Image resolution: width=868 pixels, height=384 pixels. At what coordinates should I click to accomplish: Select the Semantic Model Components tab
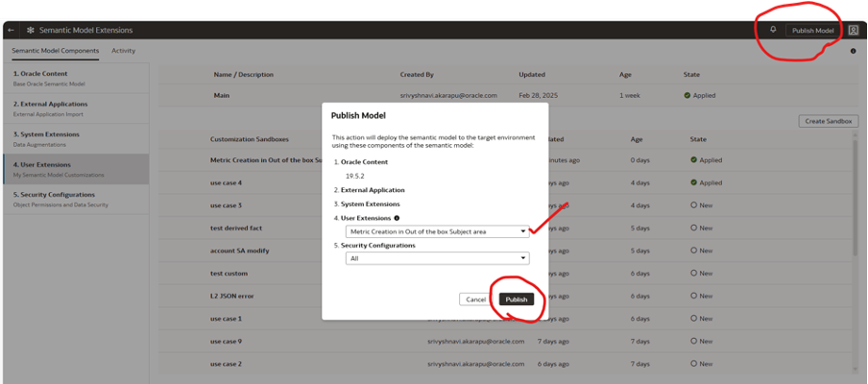click(55, 51)
